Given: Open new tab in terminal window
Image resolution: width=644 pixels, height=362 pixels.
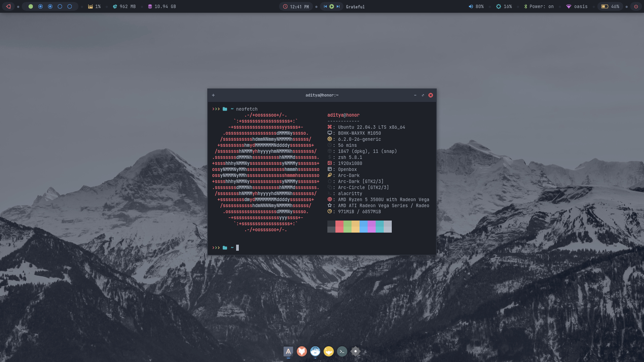Looking at the screenshot, I should click(x=213, y=95).
